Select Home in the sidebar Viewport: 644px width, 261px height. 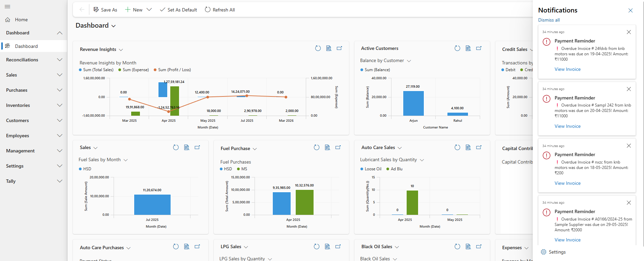(21, 20)
